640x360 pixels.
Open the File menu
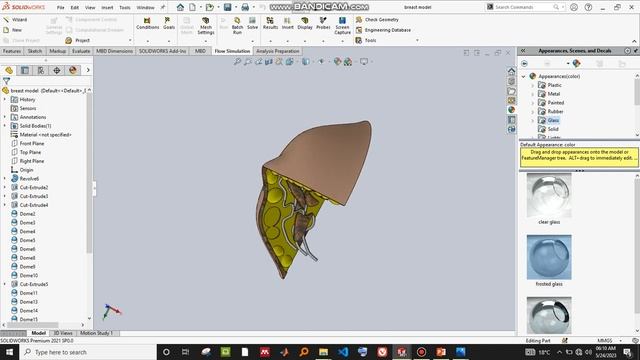tap(60, 7)
